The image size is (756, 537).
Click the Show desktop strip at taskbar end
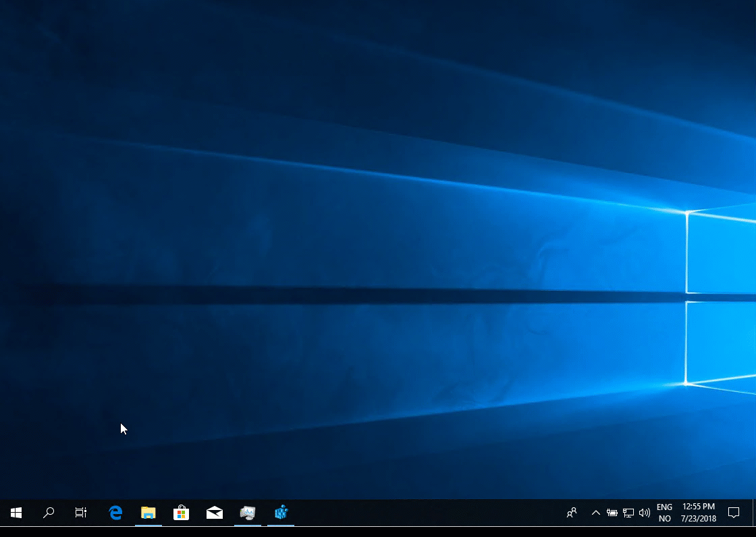tap(754, 513)
